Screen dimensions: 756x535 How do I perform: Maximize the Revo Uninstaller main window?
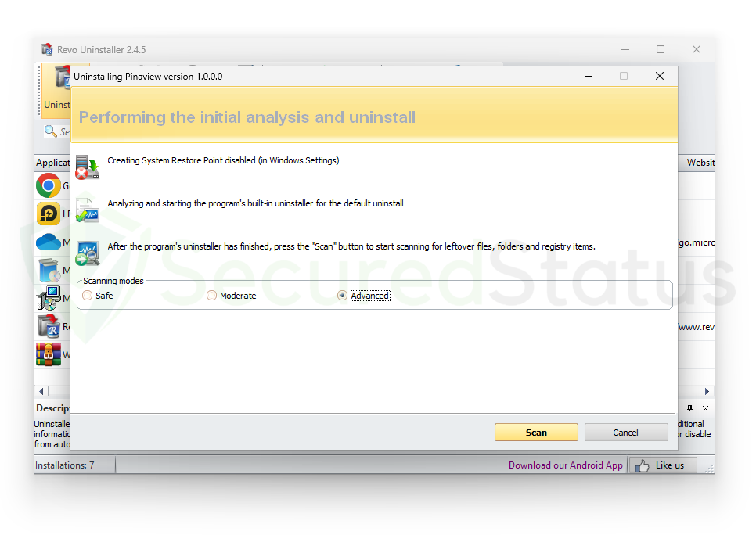point(661,49)
